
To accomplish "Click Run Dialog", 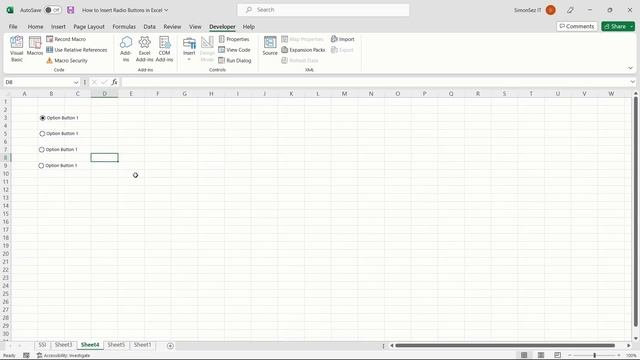I will pos(235,60).
